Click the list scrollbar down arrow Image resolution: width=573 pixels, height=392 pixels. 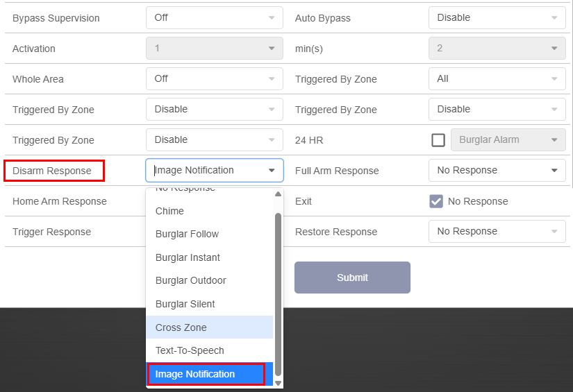[279, 382]
